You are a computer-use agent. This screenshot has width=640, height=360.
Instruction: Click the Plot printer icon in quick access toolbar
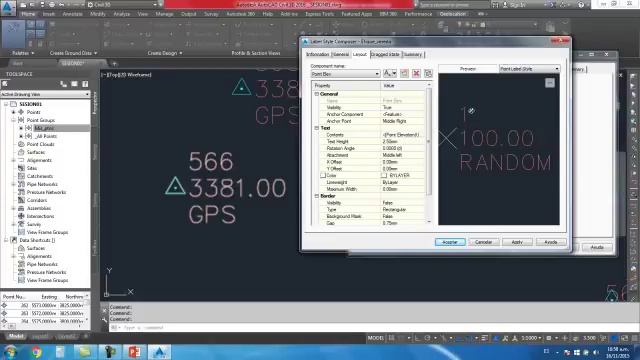(52, 5)
